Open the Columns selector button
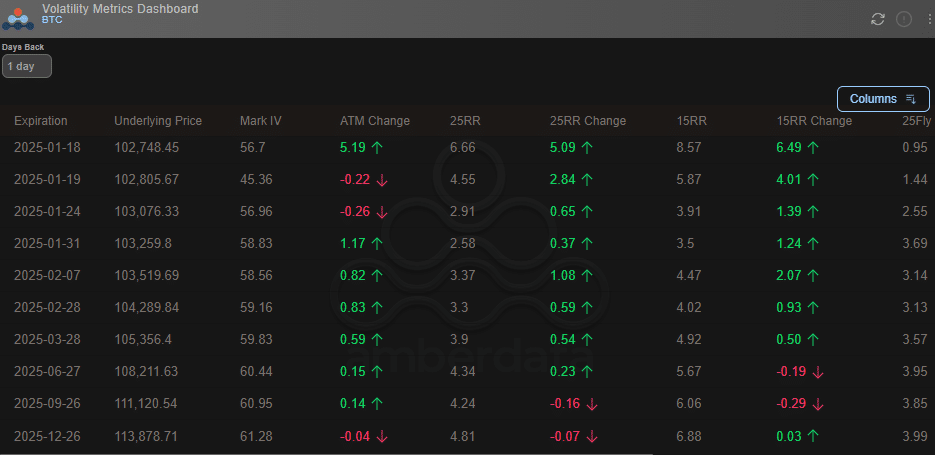935x455 pixels. tap(883, 99)
